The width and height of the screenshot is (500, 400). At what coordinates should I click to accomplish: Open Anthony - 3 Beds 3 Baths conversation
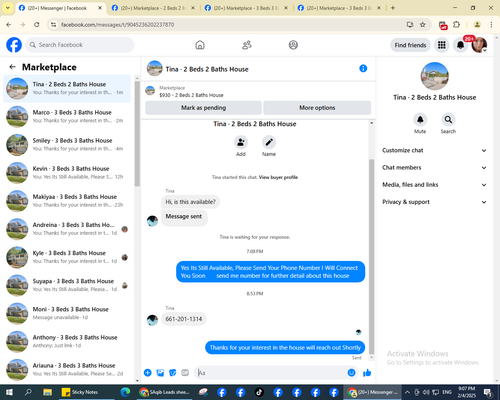pos(67,341)
